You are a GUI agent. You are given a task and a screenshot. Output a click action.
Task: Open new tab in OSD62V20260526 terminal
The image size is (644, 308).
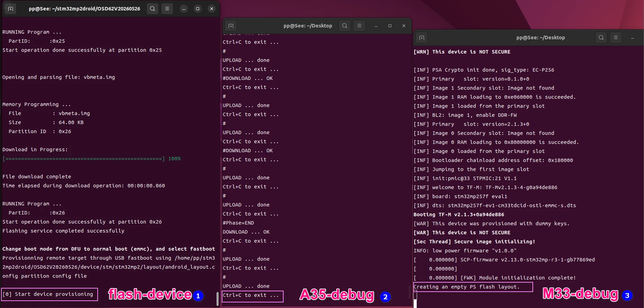click(x=11, y=9)
